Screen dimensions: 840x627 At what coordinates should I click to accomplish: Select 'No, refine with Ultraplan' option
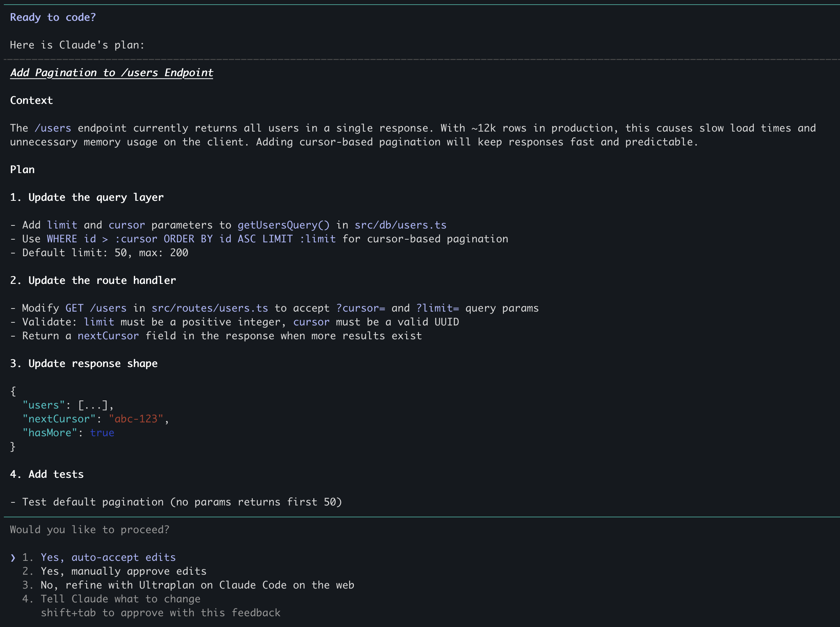tap(197, 585)
